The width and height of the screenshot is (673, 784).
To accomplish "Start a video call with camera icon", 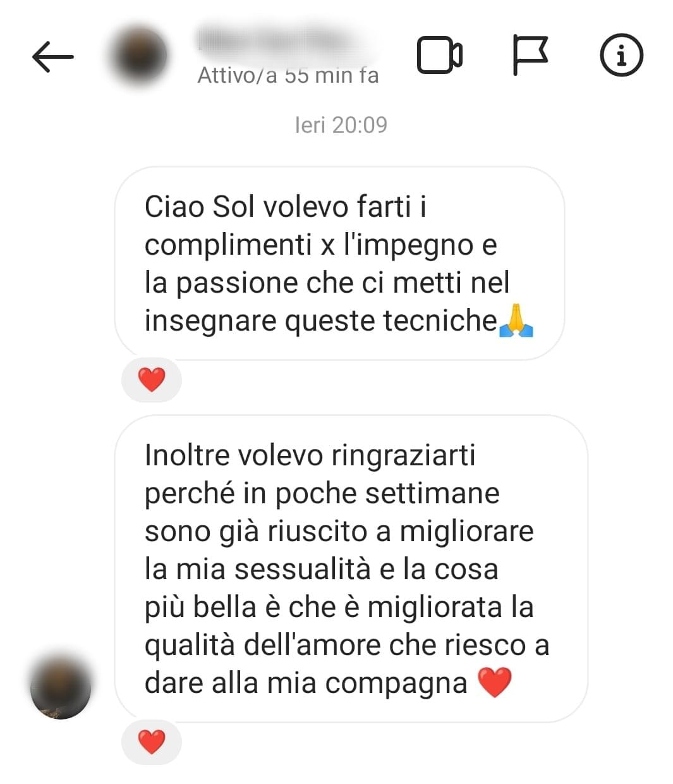I will click(x=440, y=56).
